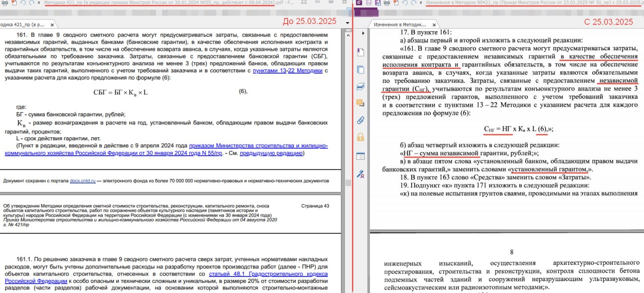The width and height of the screenshot is (644, 293).
Task: Open the digital signatures panel in the sidebar
Action: pos(360,174)
